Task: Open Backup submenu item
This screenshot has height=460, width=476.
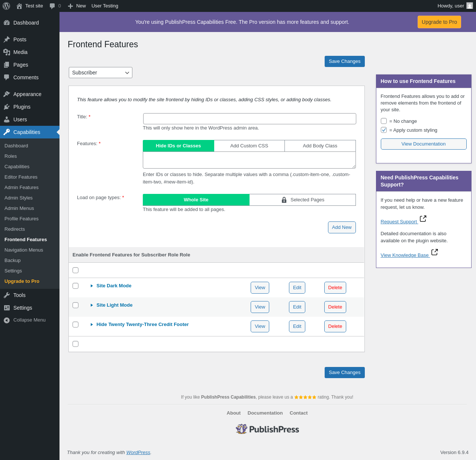Action: (x=13, y=261)
